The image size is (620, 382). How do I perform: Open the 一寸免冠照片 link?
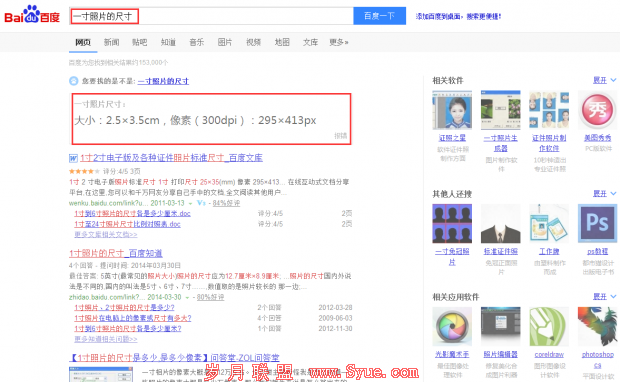coord(452,257)
